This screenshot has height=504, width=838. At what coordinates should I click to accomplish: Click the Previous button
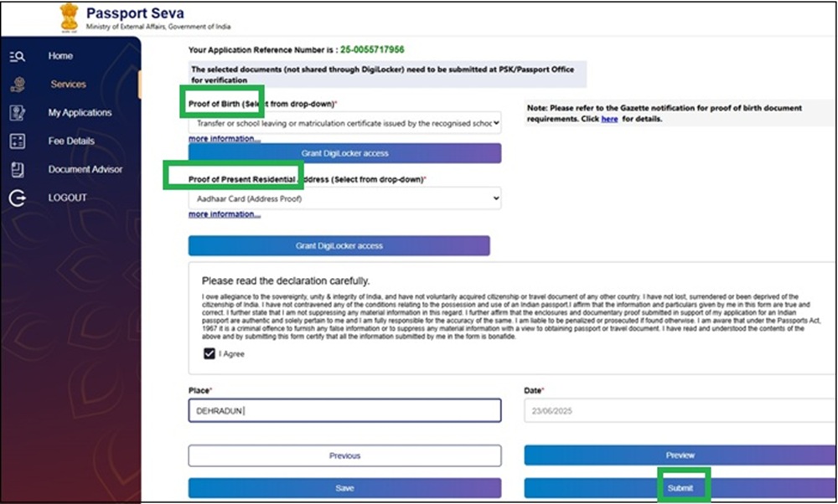[x=344, y=456]
